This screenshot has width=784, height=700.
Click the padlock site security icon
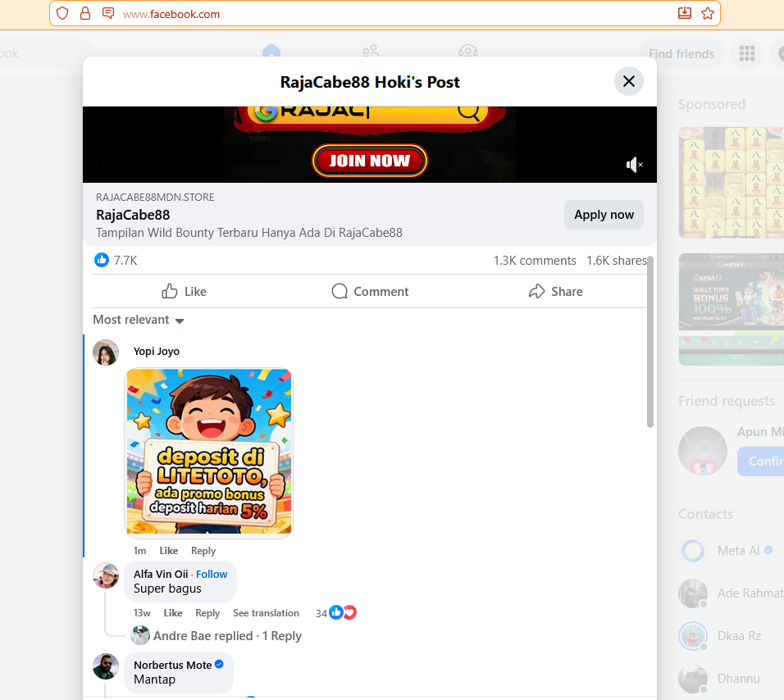click(x=85, y=13)
